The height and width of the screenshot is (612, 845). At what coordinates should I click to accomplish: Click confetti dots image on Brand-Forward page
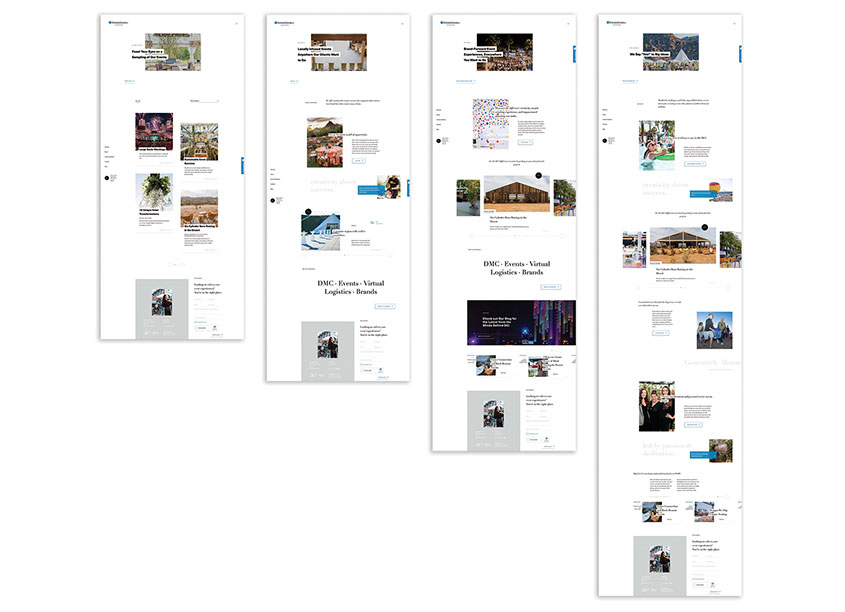(x=490, y=124)
